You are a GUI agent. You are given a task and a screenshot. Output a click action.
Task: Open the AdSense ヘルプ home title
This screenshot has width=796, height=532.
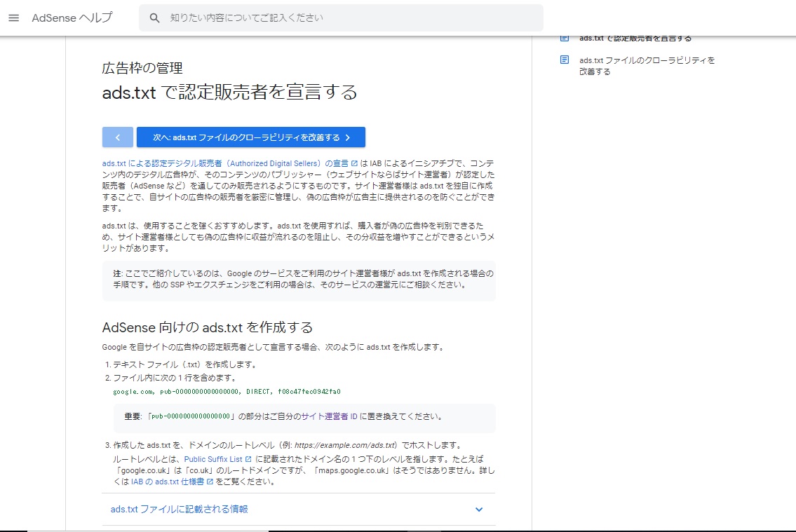(72, 18)
